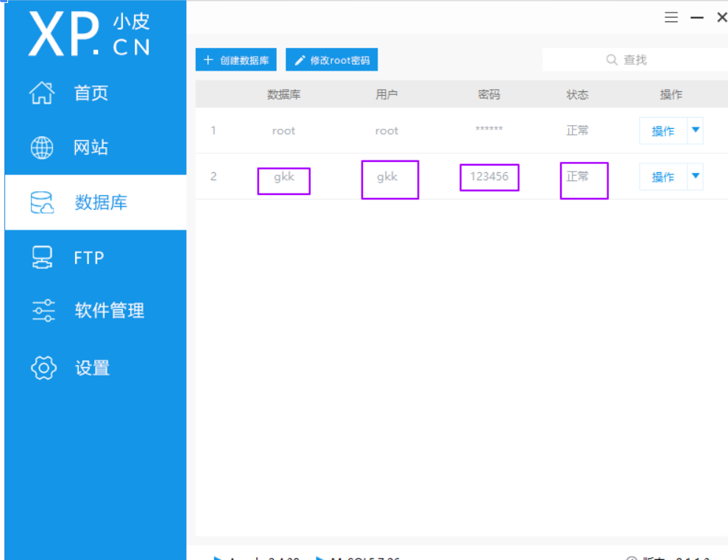Click the 数据库 column header
728x560 pixels.
(283, 95)
